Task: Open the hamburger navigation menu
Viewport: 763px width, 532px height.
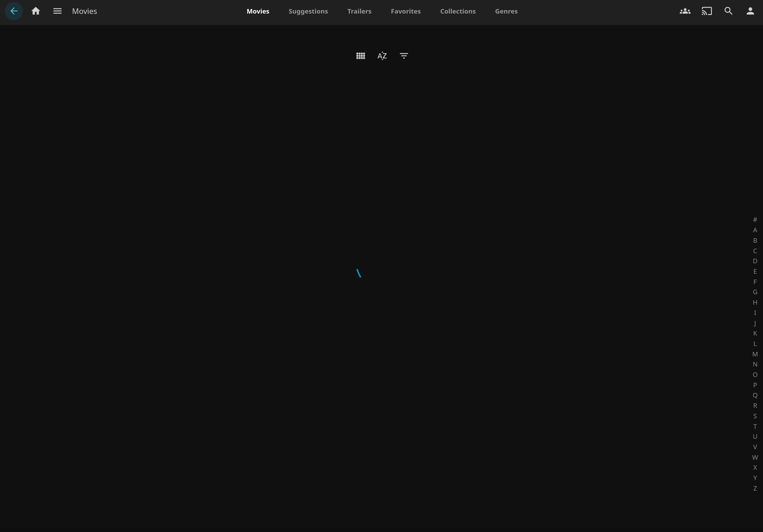Action: click(x=57, y=11)
